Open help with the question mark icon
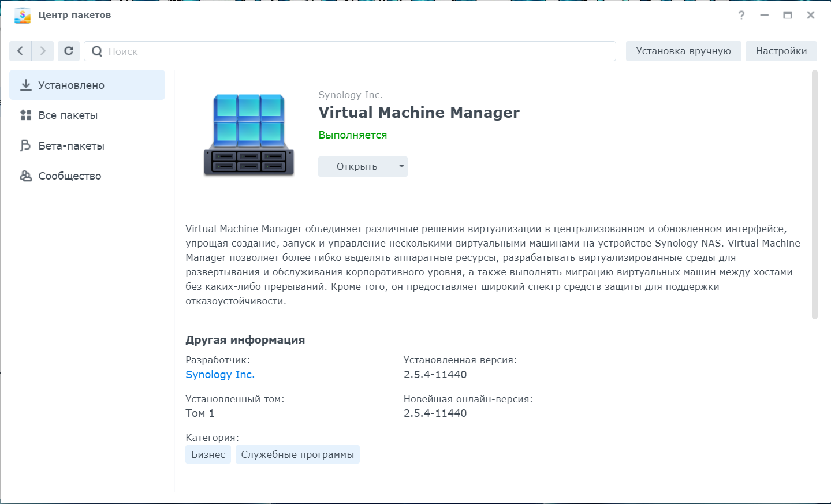The image size is (831, 504). pyautogui.click(x=741, y=15)
